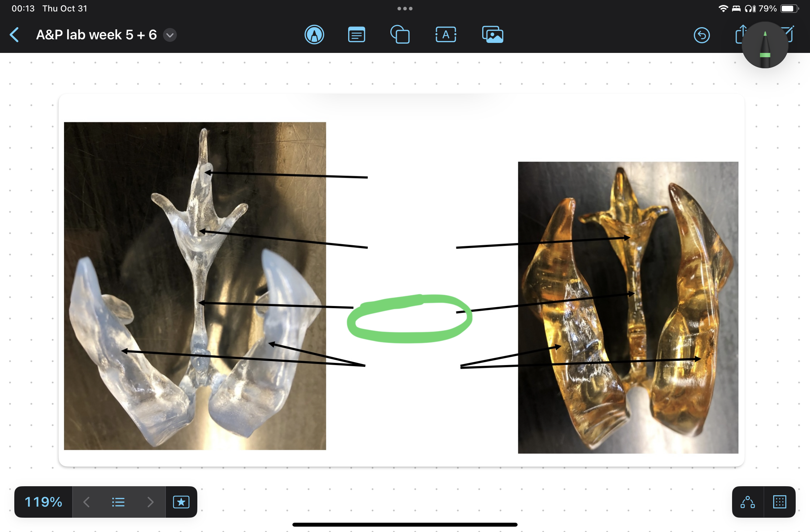Open the photos and media insert icon
The image size is (810, 532).
pos(493,35)
